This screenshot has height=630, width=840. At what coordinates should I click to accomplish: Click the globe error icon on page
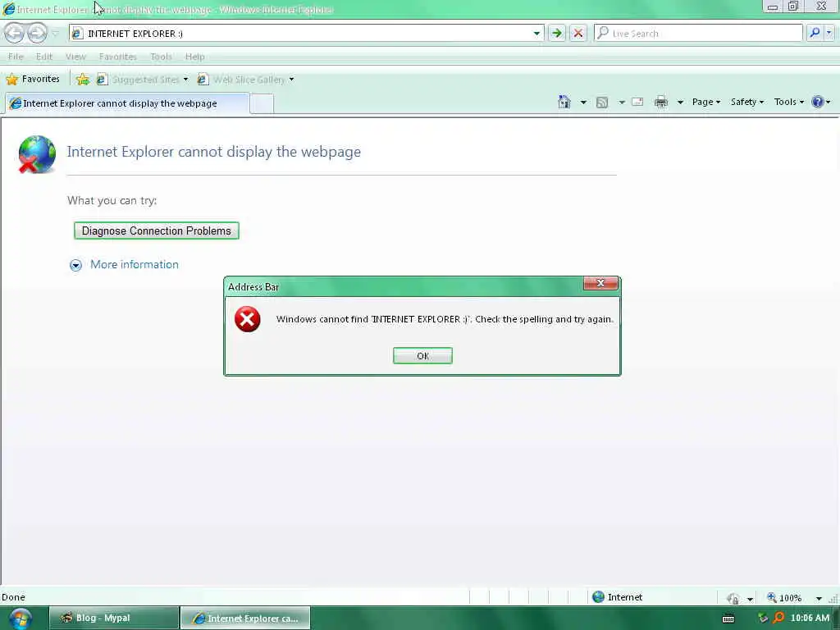[x=36, y=155]
